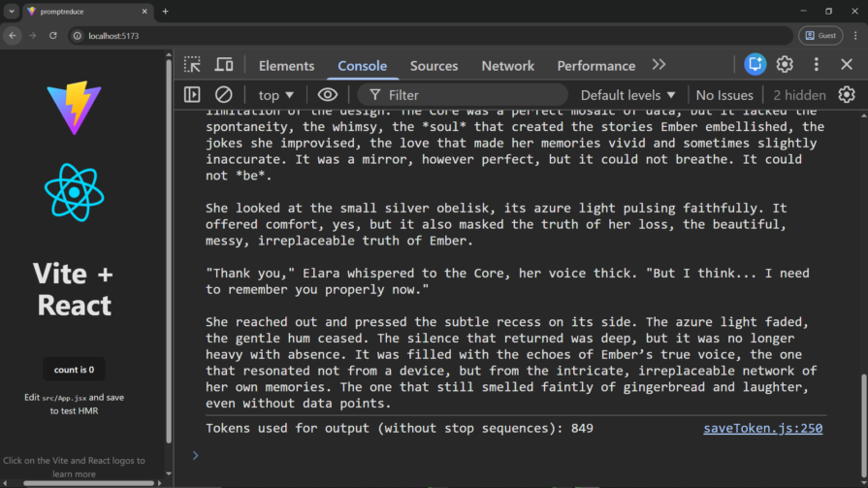Toggle the console sidebar panel

point(193,95)
